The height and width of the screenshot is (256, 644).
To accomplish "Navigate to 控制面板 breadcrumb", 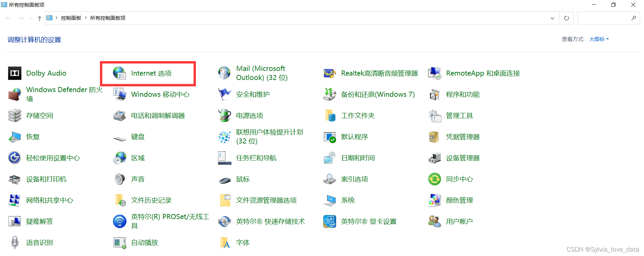I will (x=71, y=18).
